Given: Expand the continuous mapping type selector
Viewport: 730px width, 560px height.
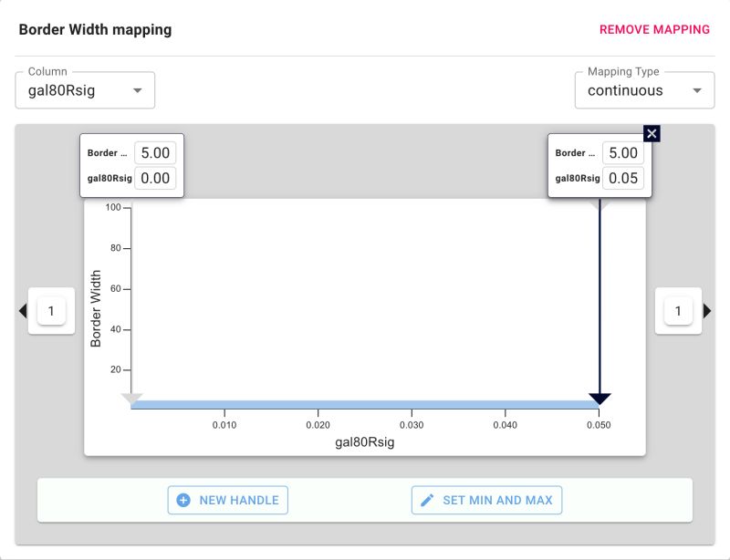Looking at the screenshot, I should coord(697,90).
